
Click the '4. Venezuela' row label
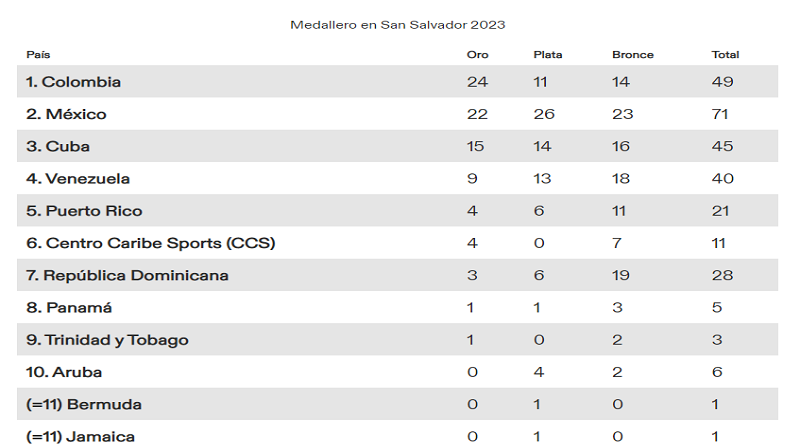coord(78,179)
